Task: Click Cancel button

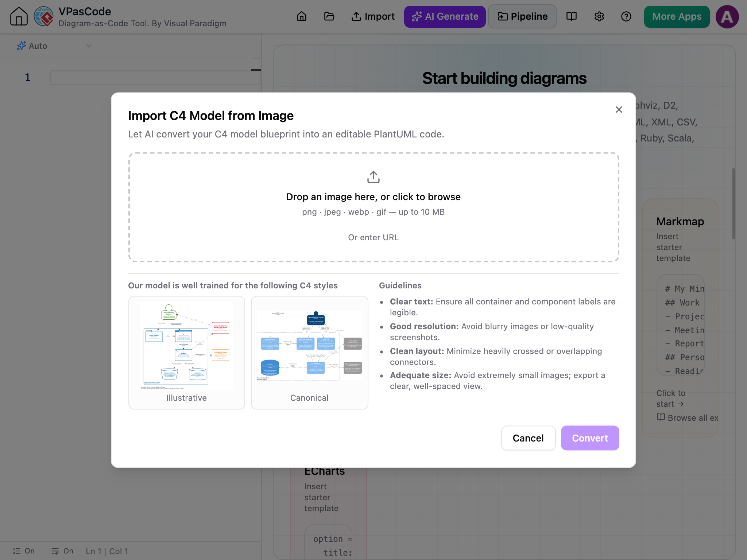Action: tap(528, 438)
